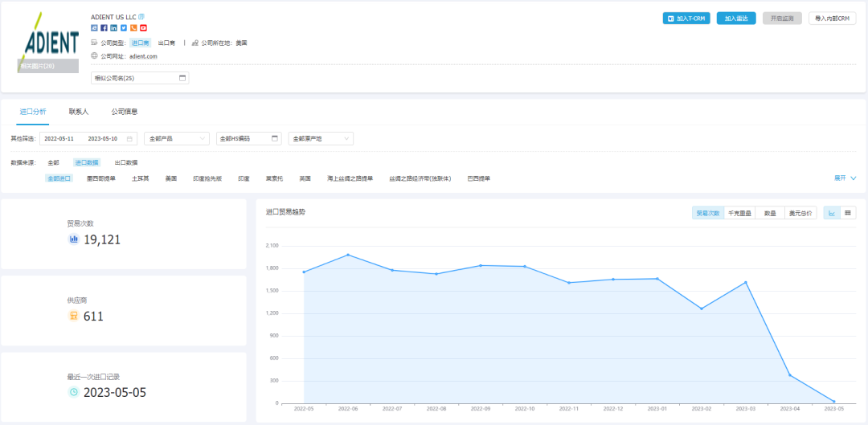Switch to the 联系人 tab
Image resolution: width=868 pixels, height=425 pixels.
point(79,112)
